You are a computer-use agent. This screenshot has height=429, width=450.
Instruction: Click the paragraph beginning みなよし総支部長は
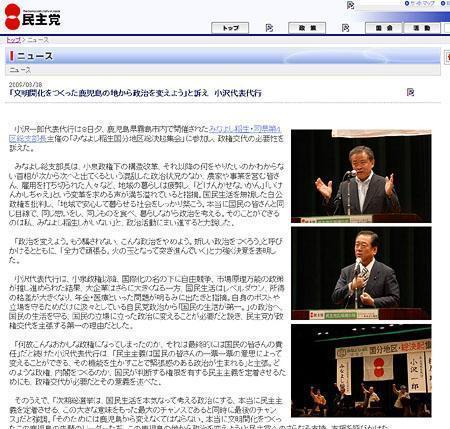(x=147, y=195)
